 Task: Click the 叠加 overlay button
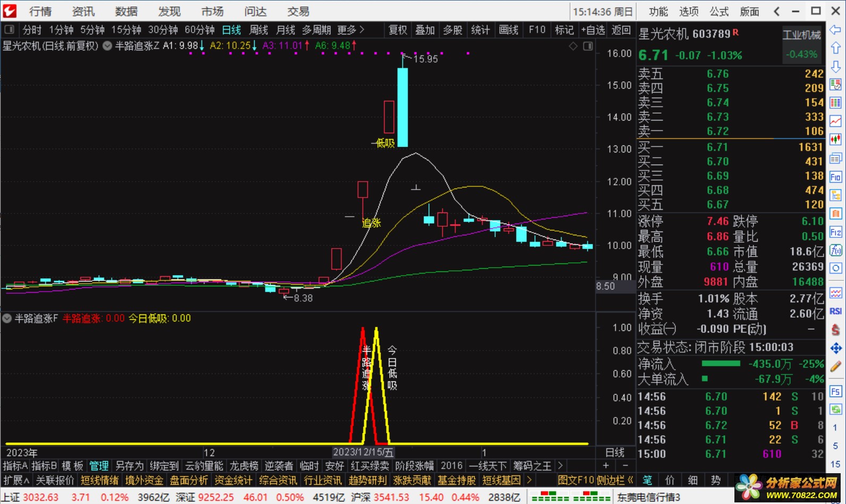(x=425, y=30)
